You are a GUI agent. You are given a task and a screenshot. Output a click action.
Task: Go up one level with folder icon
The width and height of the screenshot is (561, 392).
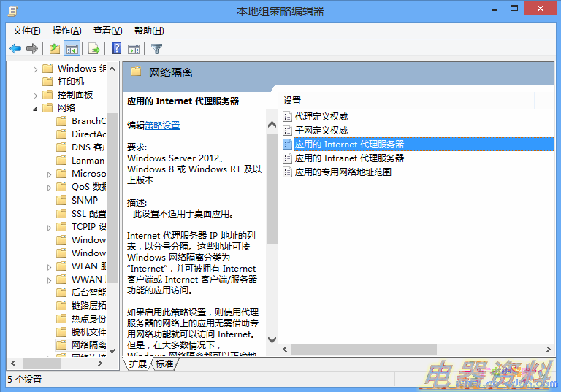click(54, 49)
